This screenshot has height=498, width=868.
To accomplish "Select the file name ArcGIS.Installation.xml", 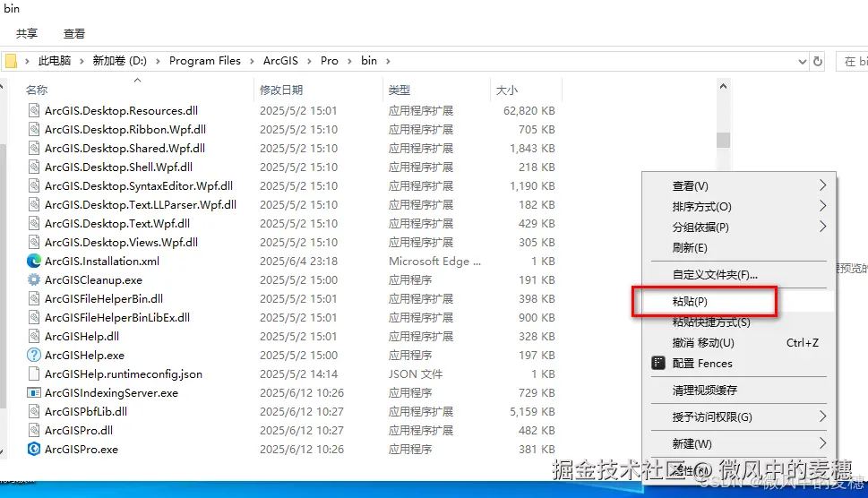I will pyautogui.click(x=102, y=262).
